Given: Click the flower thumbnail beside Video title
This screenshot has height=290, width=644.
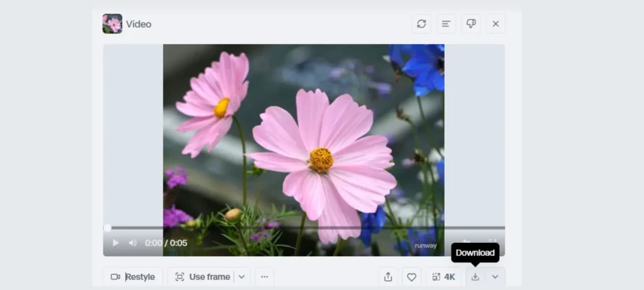Looking at the screenshot, I should 113,24.
